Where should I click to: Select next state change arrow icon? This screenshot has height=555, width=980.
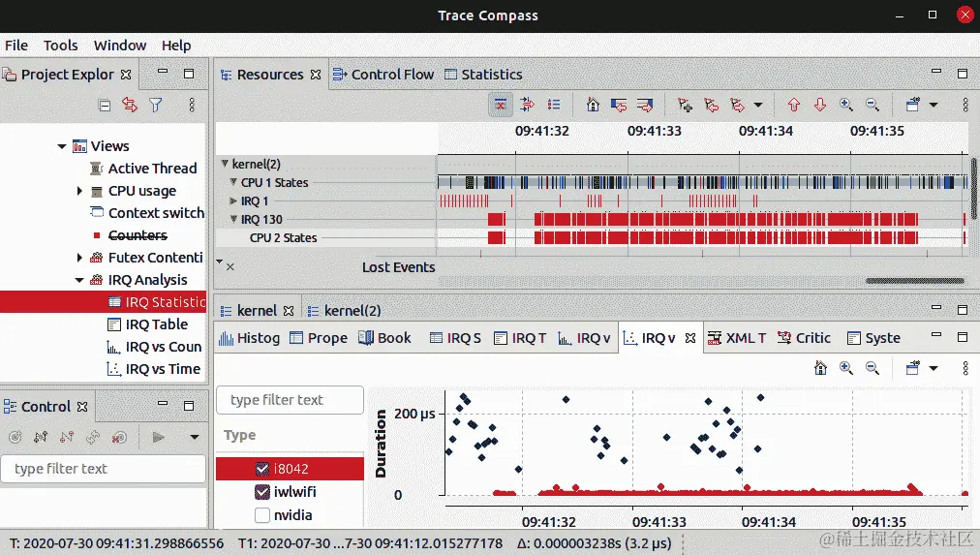(644, 105)
